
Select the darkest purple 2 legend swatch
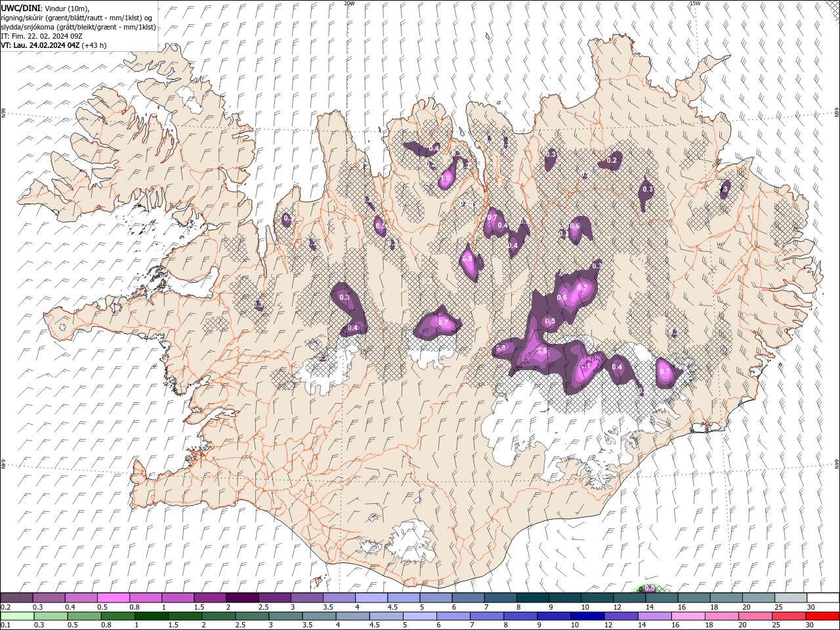(242, 598)
